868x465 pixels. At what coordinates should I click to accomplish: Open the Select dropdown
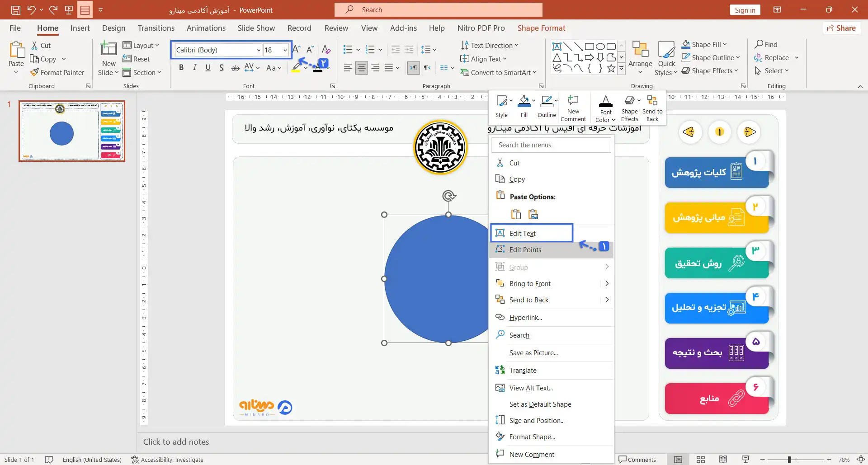pos(771,70)
